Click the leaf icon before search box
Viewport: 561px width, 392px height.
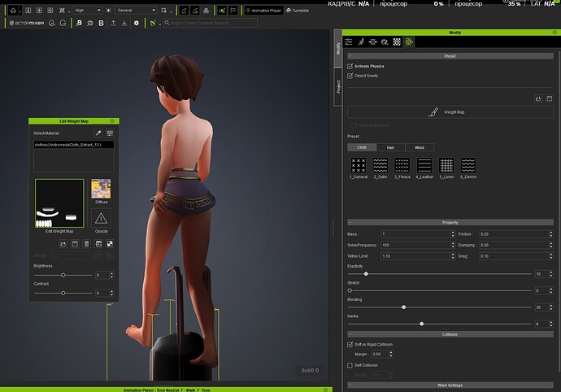click(152, 23)
